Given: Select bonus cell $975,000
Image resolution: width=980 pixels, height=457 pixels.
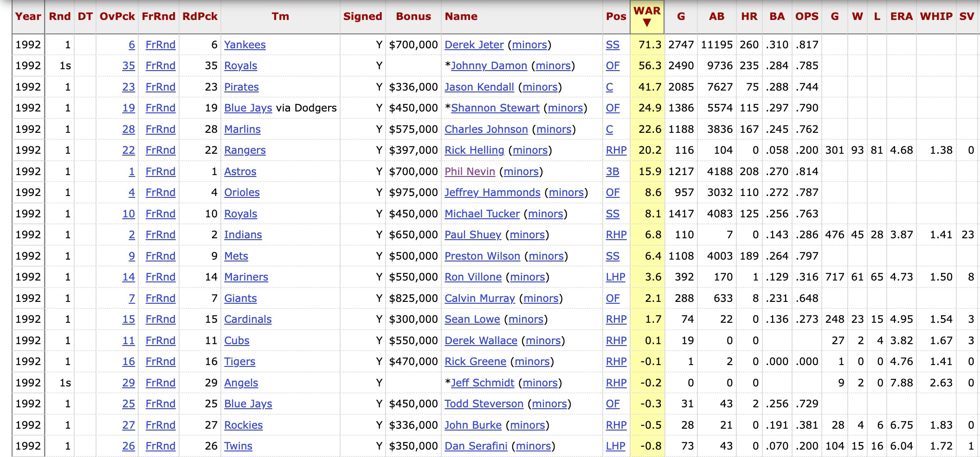Looking at the screenshot, I should tap(413, 193).
